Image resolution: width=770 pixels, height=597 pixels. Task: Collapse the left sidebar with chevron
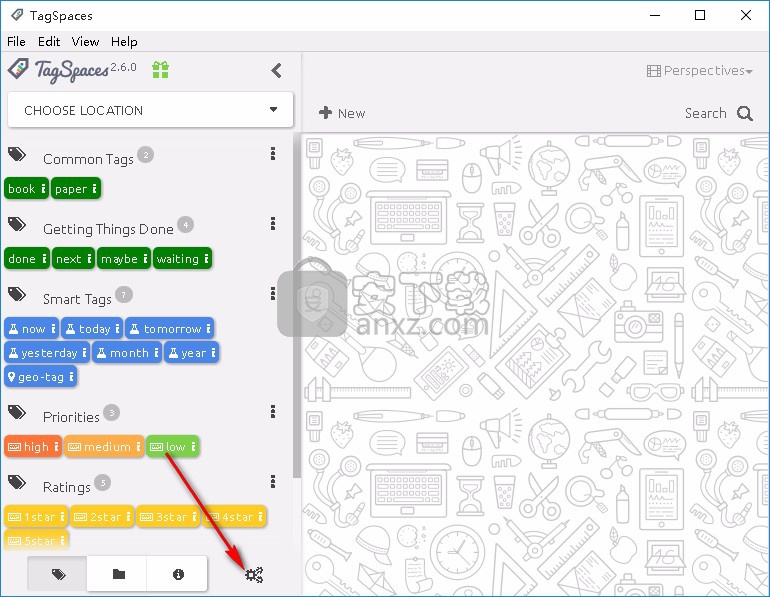(x=276, y=70)
